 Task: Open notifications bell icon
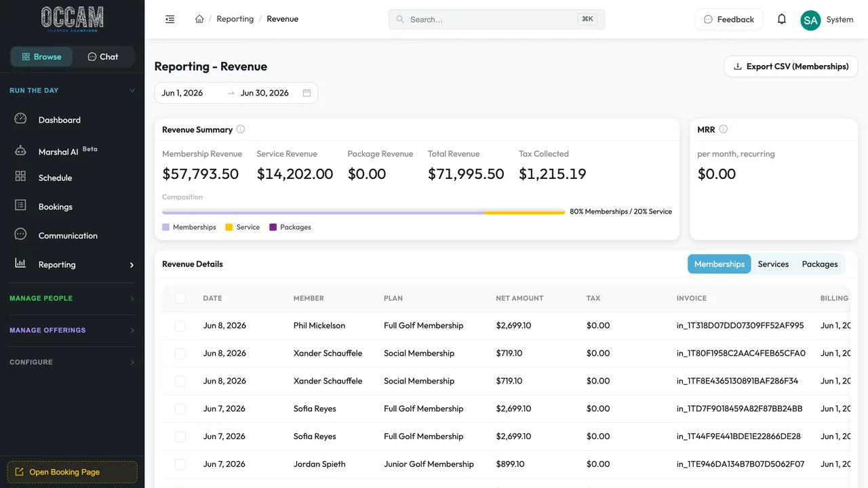click(782, 19)
